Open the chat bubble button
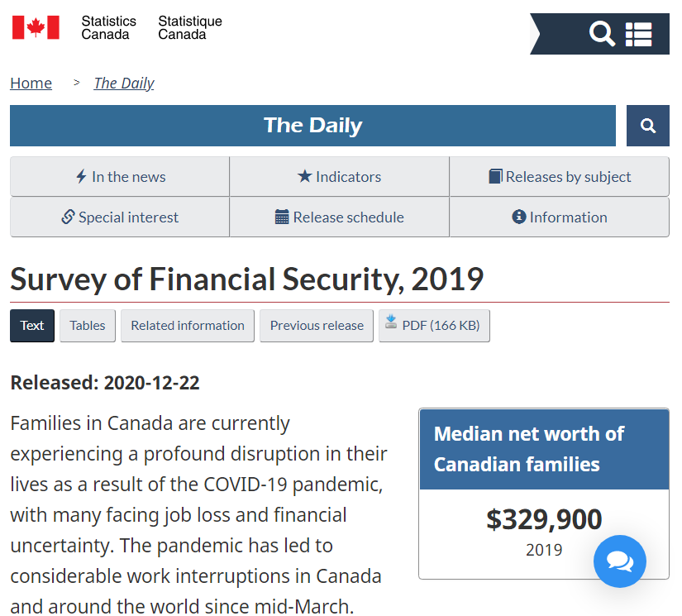The image size is (682, 616). (x=620, y=561)
